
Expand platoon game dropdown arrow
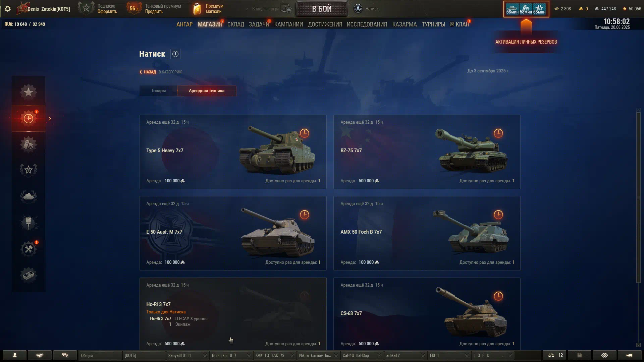(x=247, y=9)
